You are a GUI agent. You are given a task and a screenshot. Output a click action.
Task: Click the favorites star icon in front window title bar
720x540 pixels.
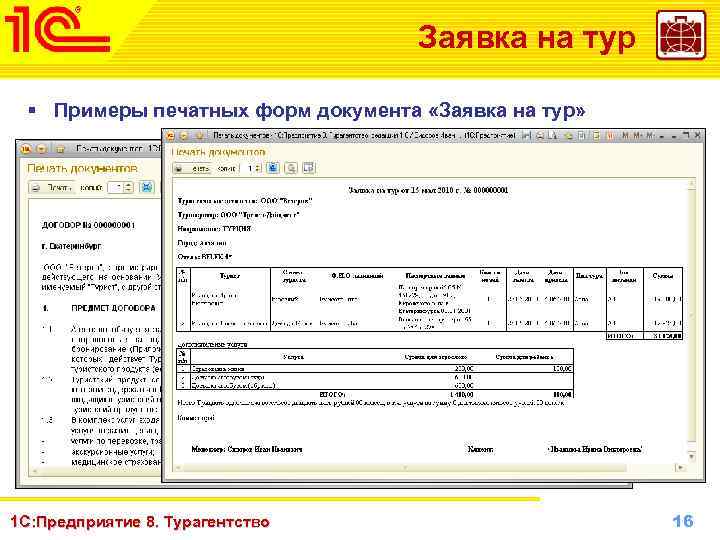[x=200, y=136]
